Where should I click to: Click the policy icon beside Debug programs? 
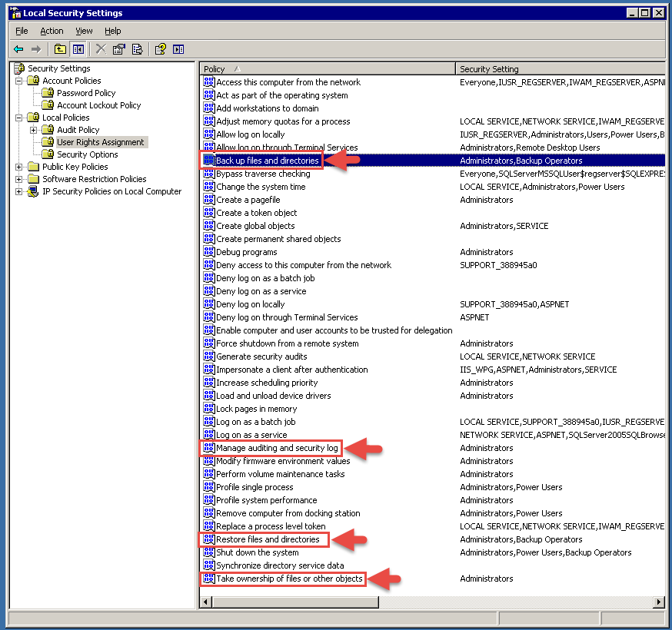point(208,252)
